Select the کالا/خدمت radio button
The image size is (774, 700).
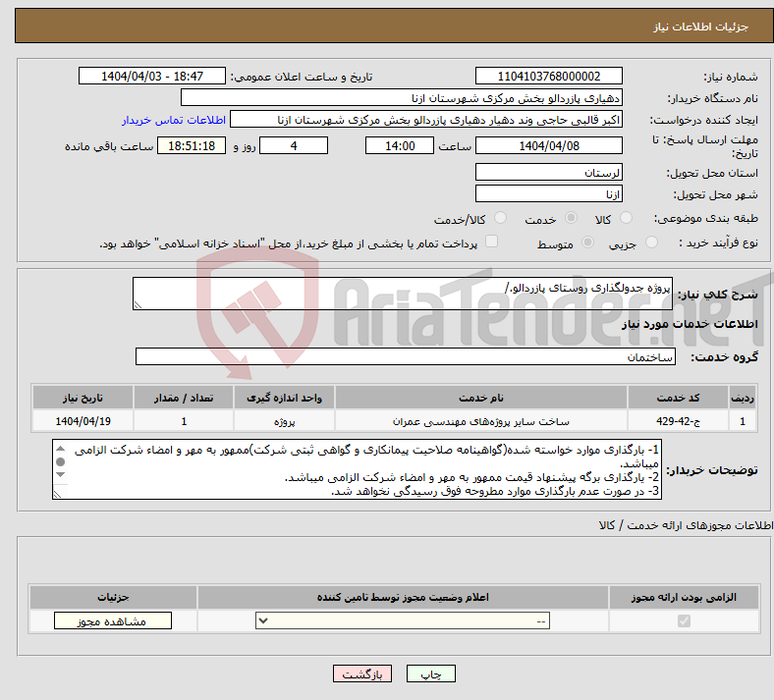coord(500,218)
